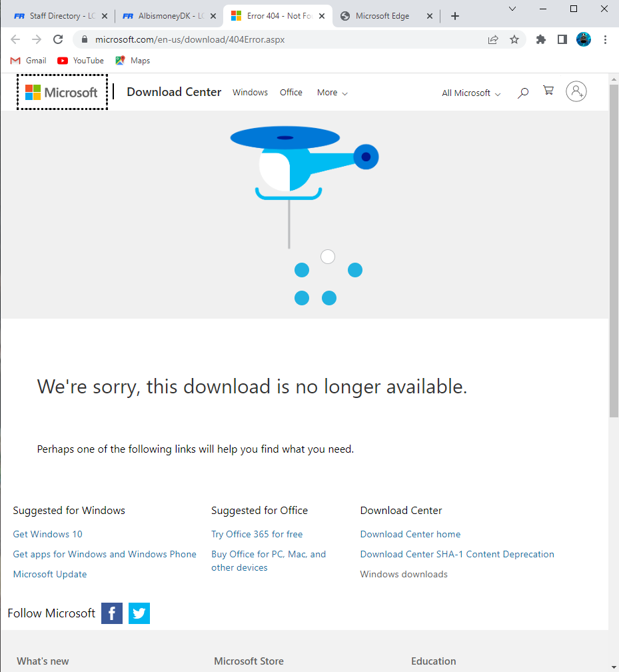Open a new tab with plus button
This screenshot has height=672, width=619.
[x=455, y=16]
